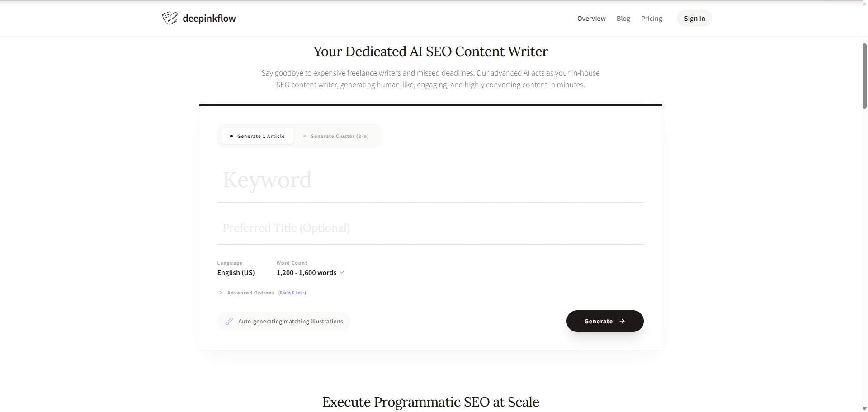Click the deepinkflow logo icon
Viewport: 868px width, 412px height.
pyautogui.click(x=170, y=18)
